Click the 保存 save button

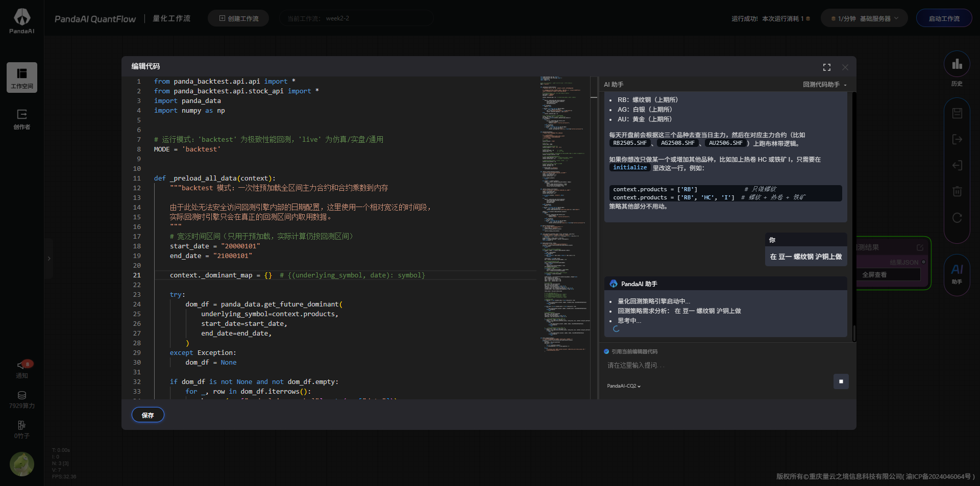point(148,415)
